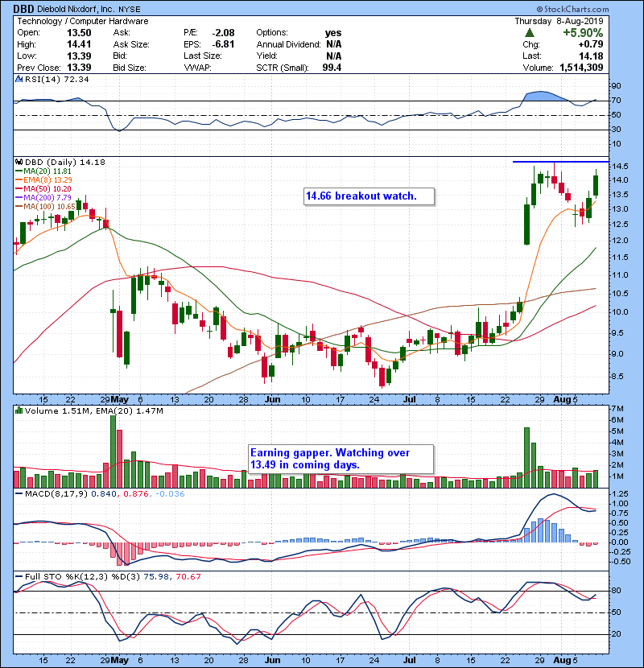Select the High value 14.41
This screenshot has width=644, height=668.
79,44
